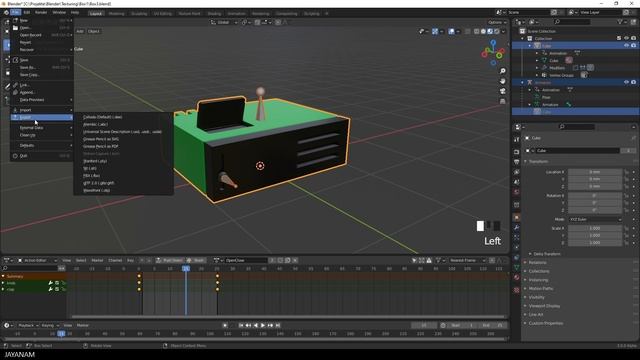This screenshot has height=360, width=640.
Task: Hide Cube object via eye icon
Action: (626, 46)
